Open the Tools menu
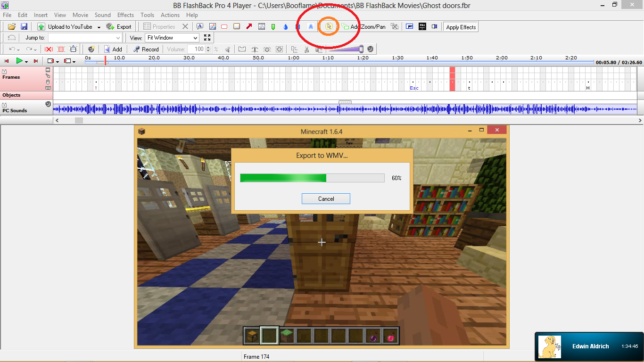The width and height of the screenshot is (644, 362). coord(148,15)
